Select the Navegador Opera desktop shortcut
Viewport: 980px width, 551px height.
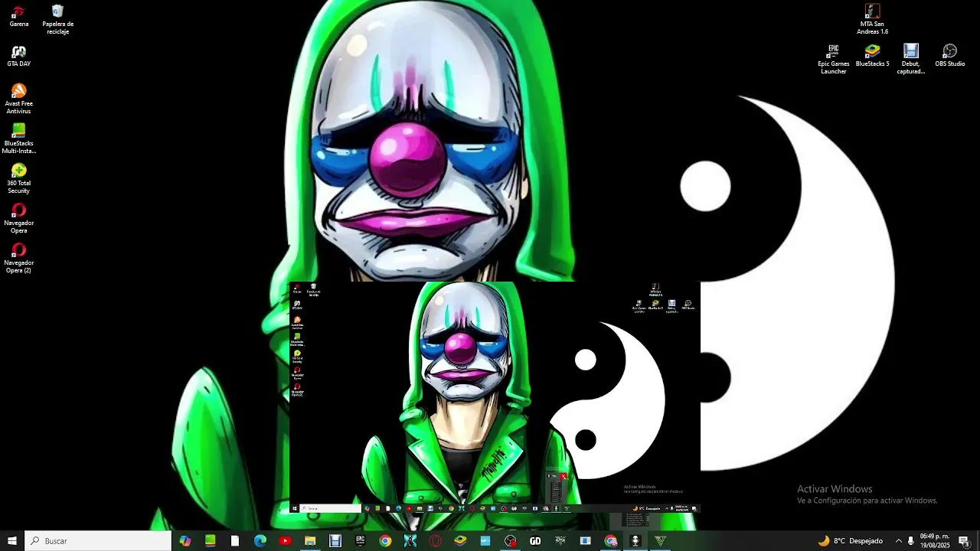coord(18,218)
